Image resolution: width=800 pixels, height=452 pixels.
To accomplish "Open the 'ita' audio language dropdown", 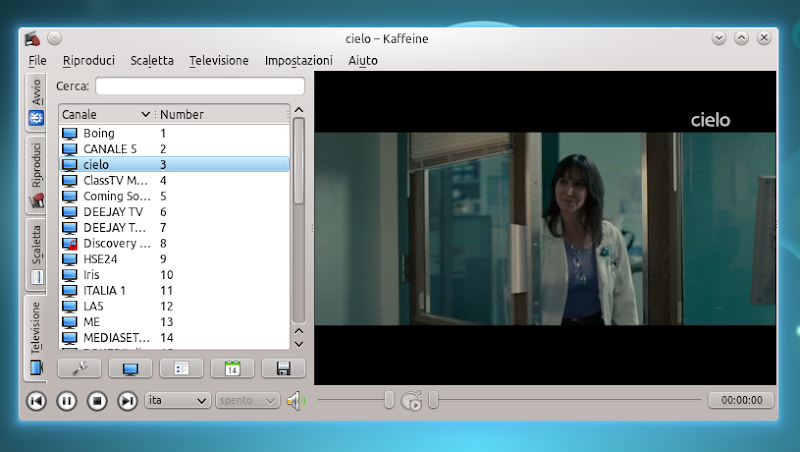I will [x=178, y=400].
